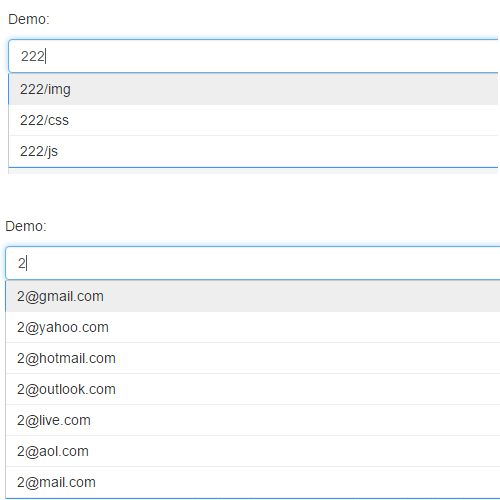Viewport: 500px width, 500px height.
Task: Select the 2@aol.com suggestion
Action: pos(253,451)
